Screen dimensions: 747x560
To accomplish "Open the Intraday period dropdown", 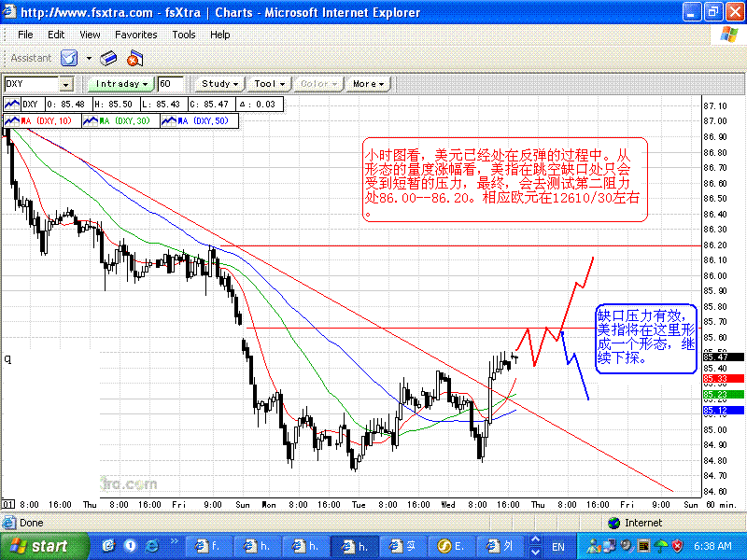I will point(121,84).
